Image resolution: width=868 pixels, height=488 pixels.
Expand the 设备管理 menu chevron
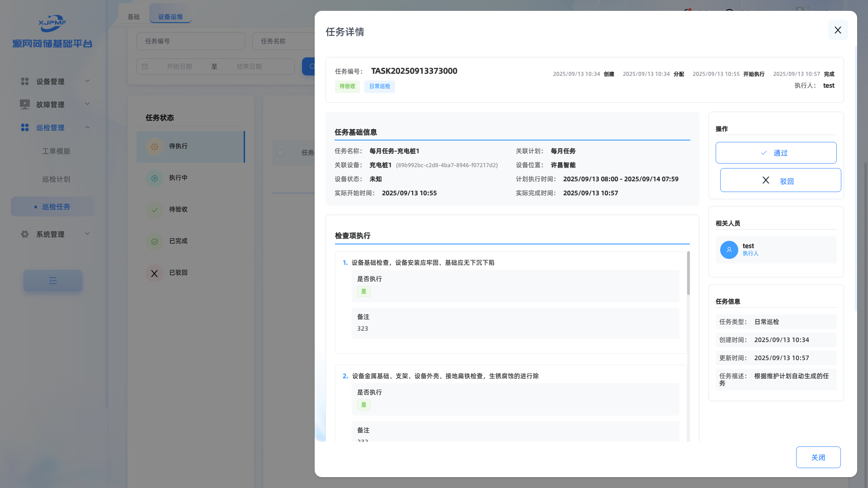pyautogui.click(x=87, y=81)
